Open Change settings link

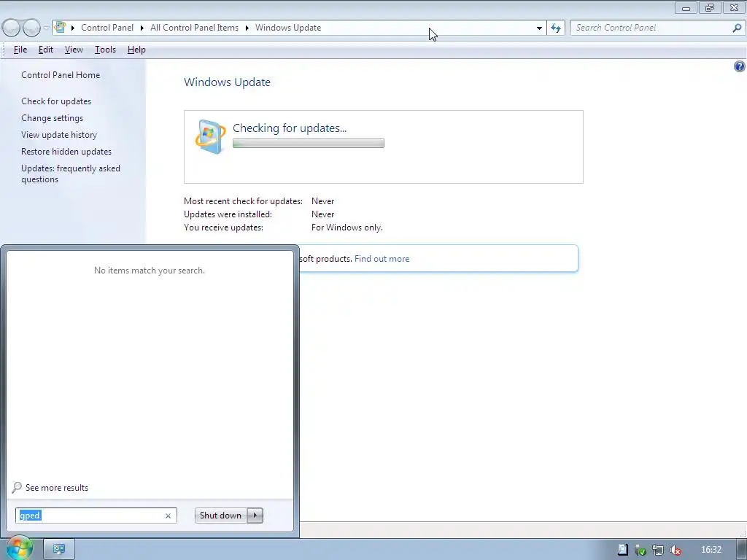[52, 117]
